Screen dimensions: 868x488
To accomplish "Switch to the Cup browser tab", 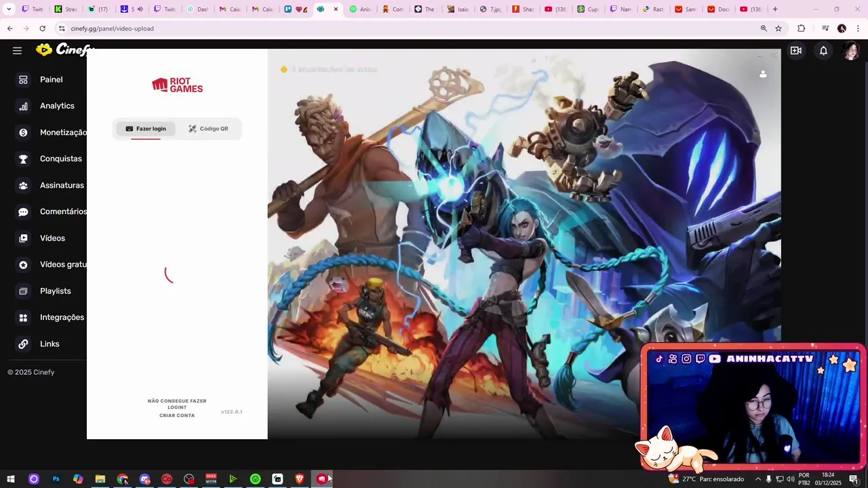I will 589,9.
